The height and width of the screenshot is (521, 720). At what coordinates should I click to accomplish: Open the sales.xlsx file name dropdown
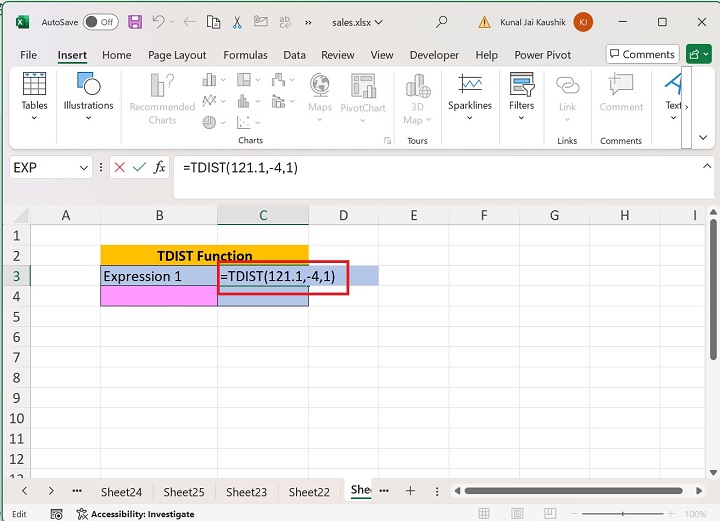click(357, 22)
